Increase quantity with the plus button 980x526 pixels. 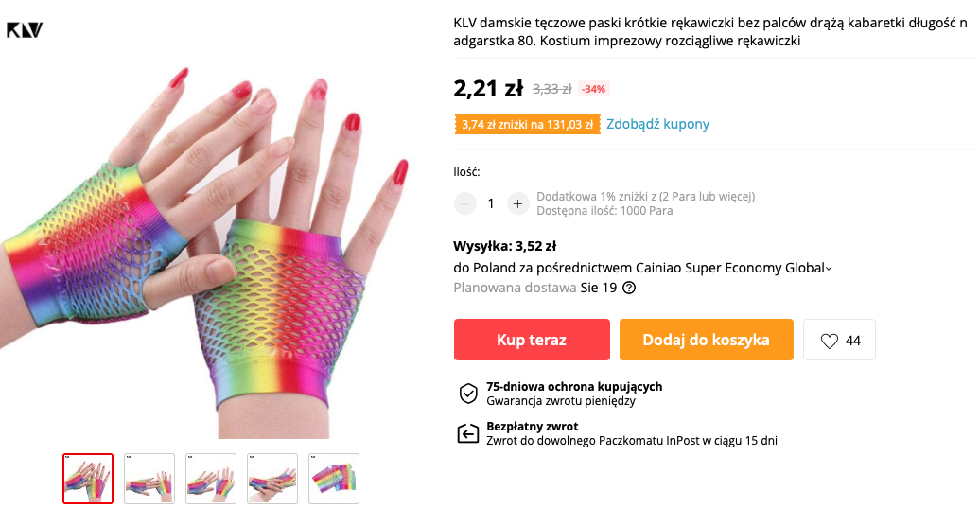point(517,203)
